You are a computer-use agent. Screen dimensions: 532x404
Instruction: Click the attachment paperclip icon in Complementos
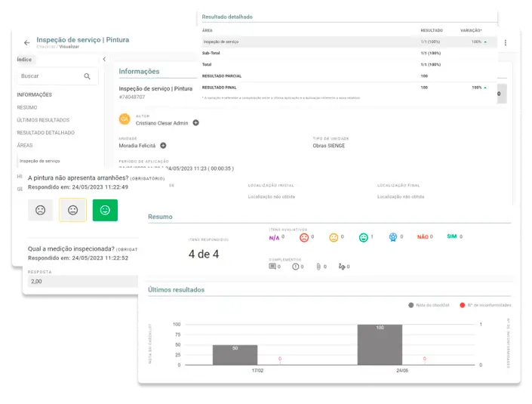point(319,267)
